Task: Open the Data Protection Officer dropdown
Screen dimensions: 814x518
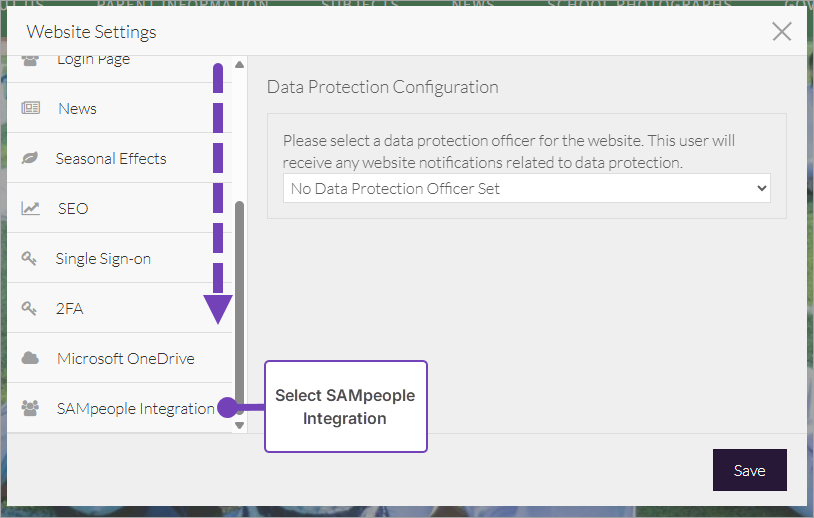Action: 526,188
